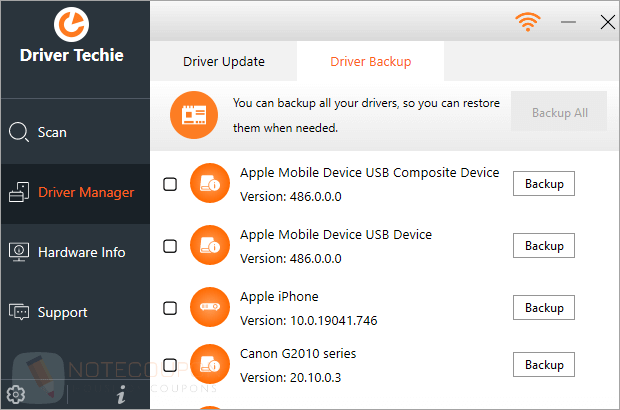Click the 'Driver Techie' title text
Image resolution: width=620 pixels, height=410 pixels.
[x=72, y=55]
